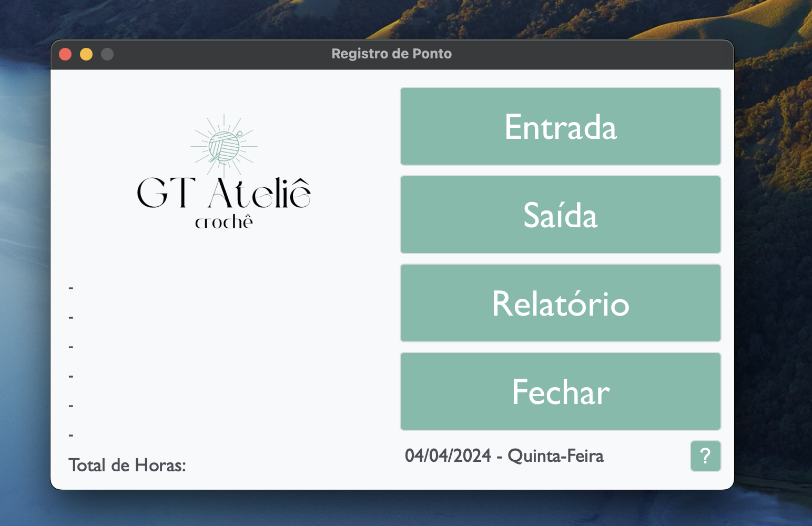Viewport: 812px width, 526px height.
Task: Select the second dash placeholder entry
Action: (70, 317)
